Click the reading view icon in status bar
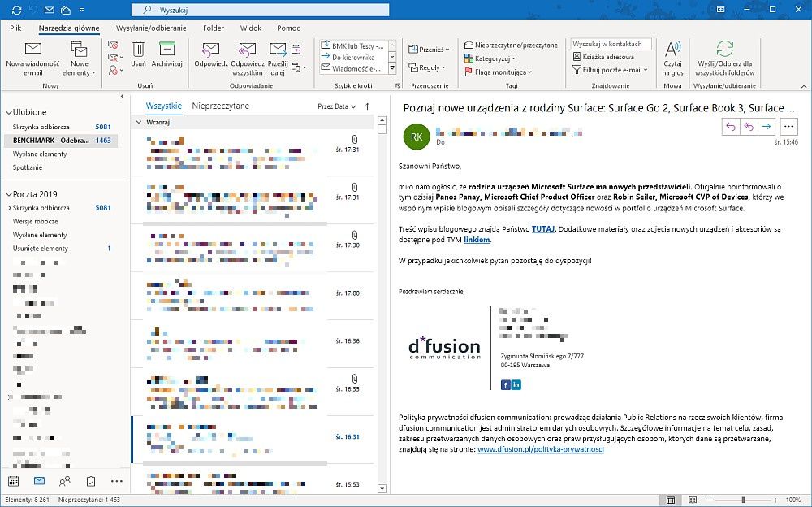 click(693, 500)
